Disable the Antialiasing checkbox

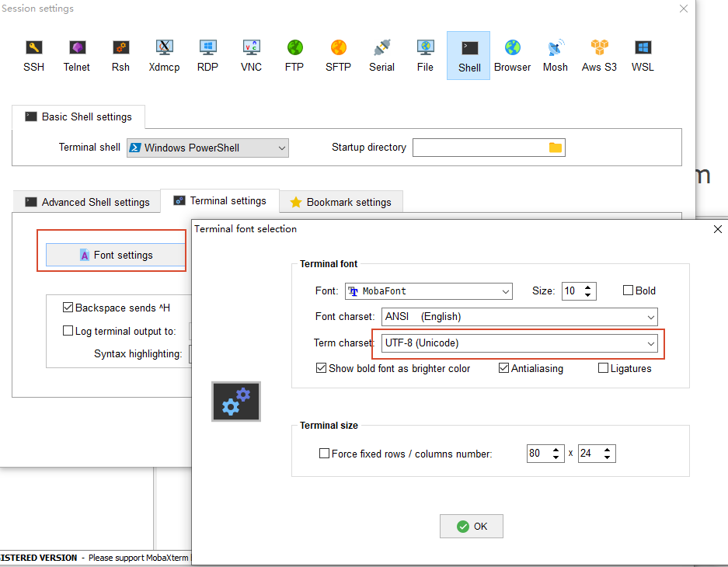(x=503, y=368)
